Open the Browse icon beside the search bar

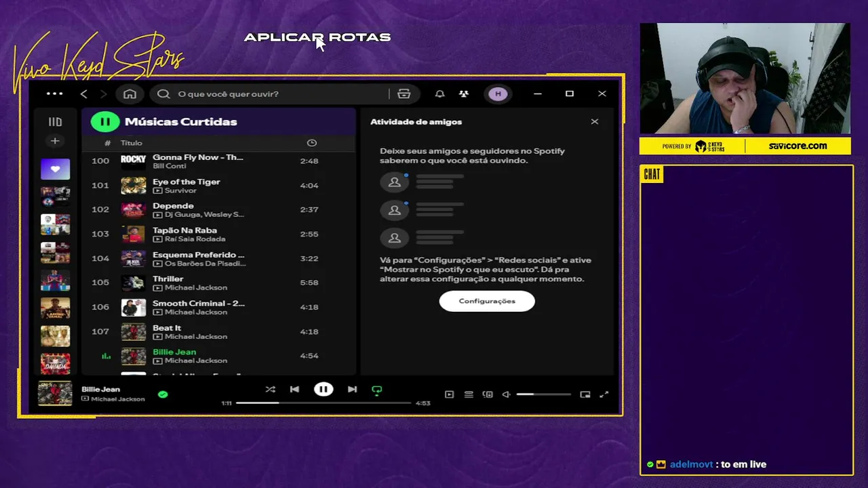point(404,94)
